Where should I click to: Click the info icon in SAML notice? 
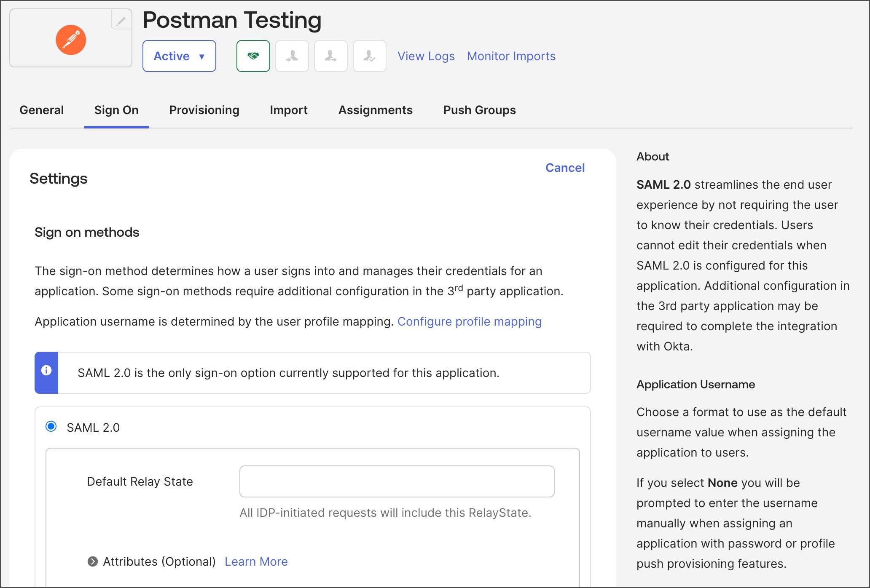46,370
